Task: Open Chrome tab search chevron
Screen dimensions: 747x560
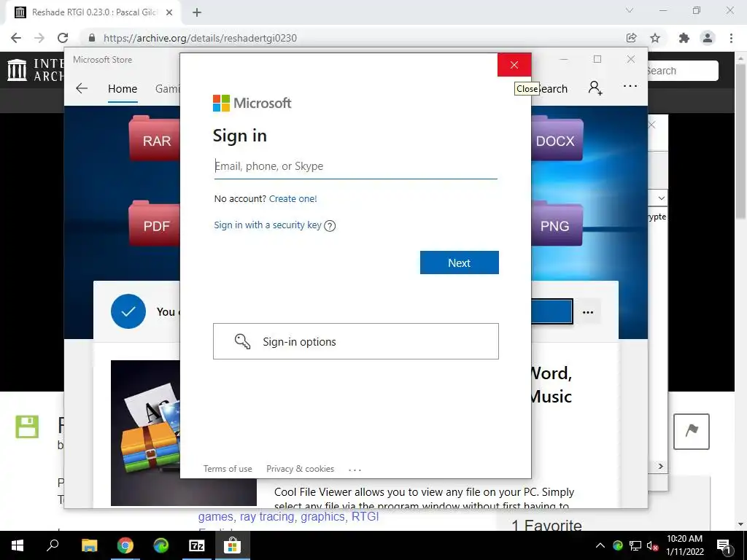Action: pos(630,10)
